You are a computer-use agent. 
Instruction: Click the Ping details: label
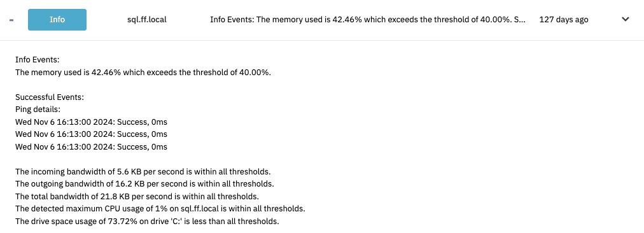tap(38, 109)
